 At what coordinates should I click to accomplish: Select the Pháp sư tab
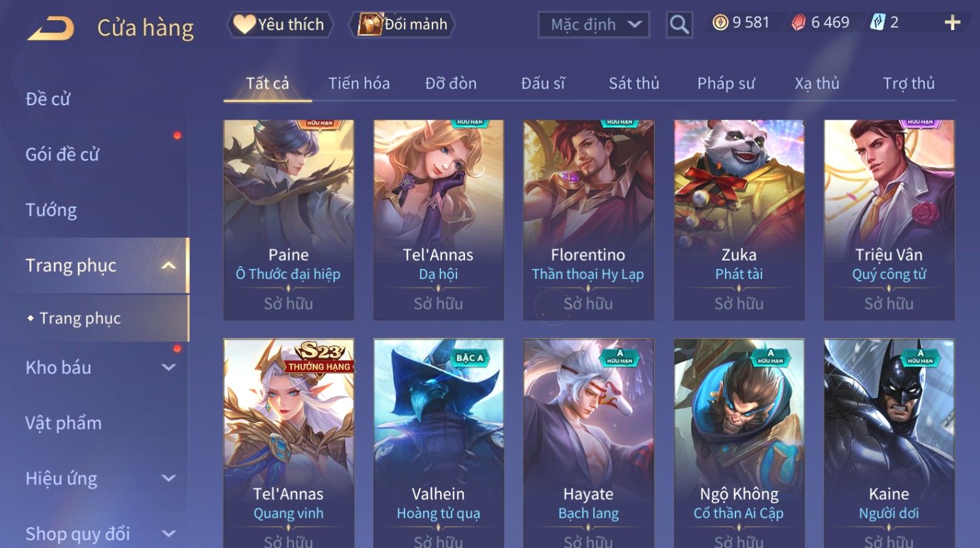click(726, 83)
